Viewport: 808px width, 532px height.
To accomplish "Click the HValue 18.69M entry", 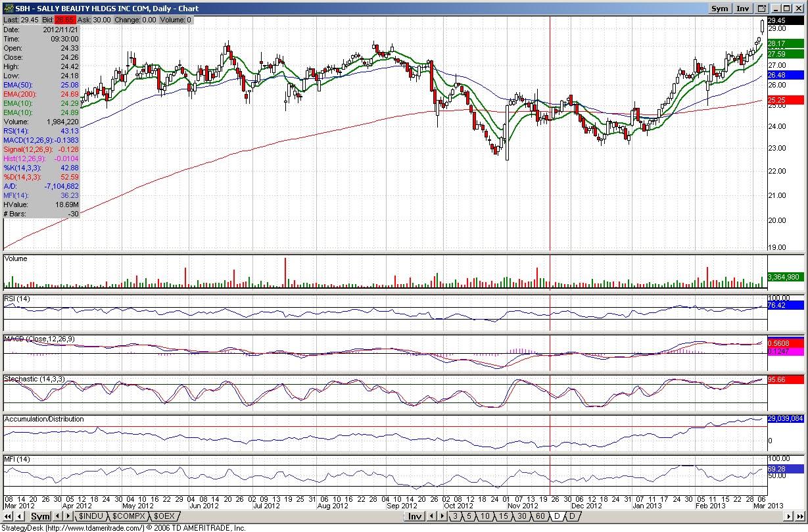I will click(41, 205).
